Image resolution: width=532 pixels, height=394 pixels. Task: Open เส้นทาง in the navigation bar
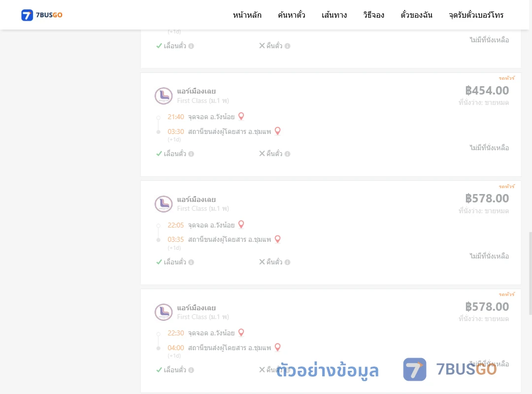(334, 15)
